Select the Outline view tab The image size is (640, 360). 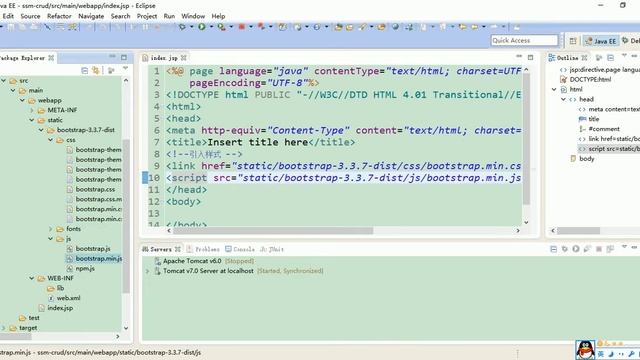tap(567, 58)
